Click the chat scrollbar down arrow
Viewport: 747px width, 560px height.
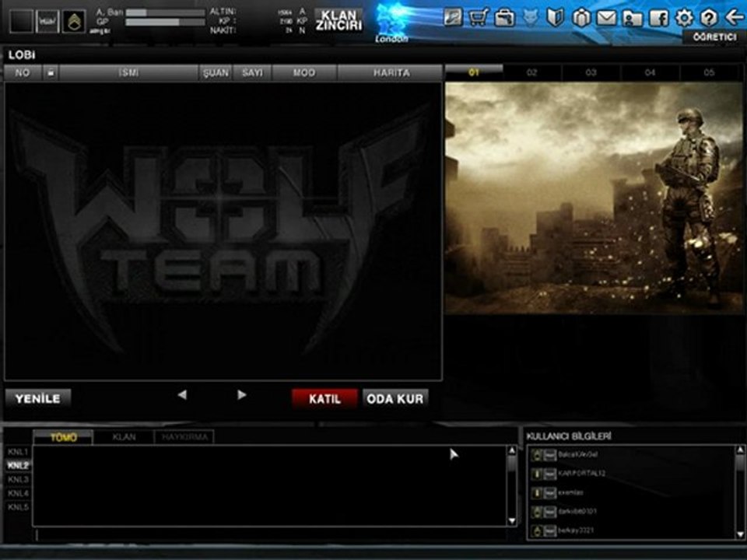click(x=512, y=520)
